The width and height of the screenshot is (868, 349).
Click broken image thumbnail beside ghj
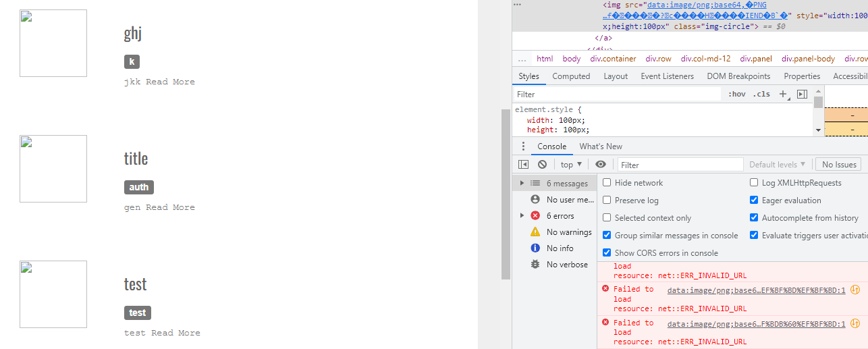click(53, 43)
